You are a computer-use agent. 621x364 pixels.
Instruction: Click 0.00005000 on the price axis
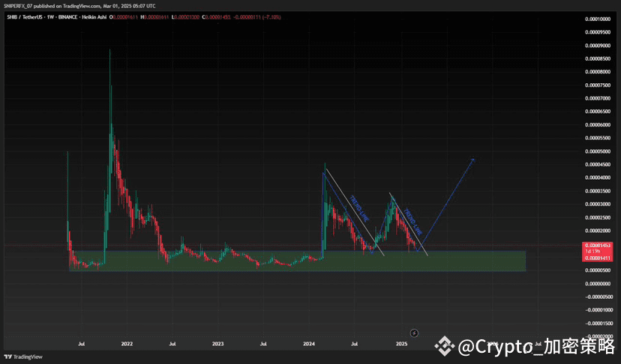point(598,151)
